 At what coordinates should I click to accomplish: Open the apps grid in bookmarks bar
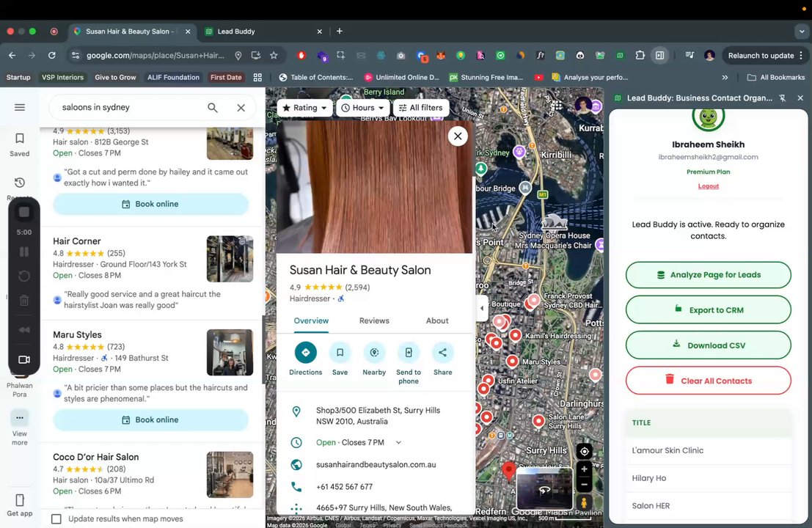(x=257, y=77)
